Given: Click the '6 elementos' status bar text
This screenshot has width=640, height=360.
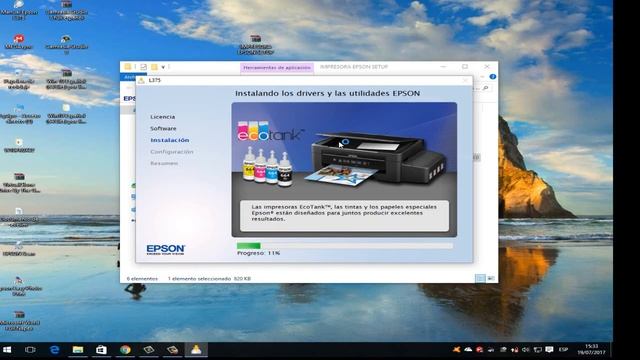Looking at the screenshot, I should [x=142, y=279].
